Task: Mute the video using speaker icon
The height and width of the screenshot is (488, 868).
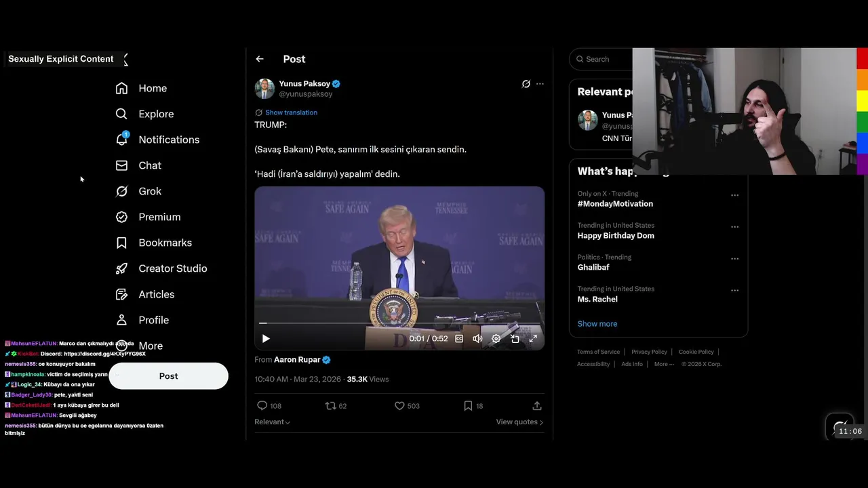Action: pyautogui.click(x=477, y=338)
